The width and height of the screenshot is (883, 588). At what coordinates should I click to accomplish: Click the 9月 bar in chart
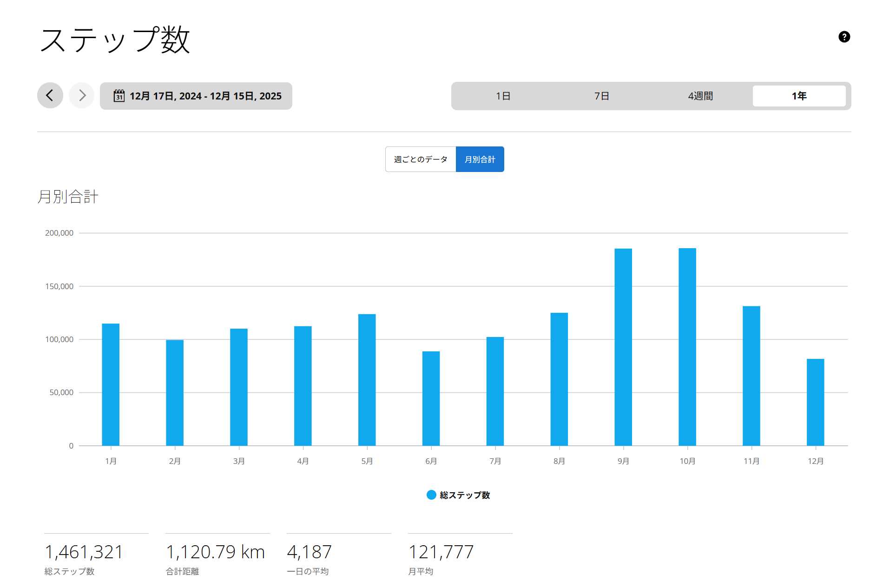pyautogui.click(x=623, y=347)
